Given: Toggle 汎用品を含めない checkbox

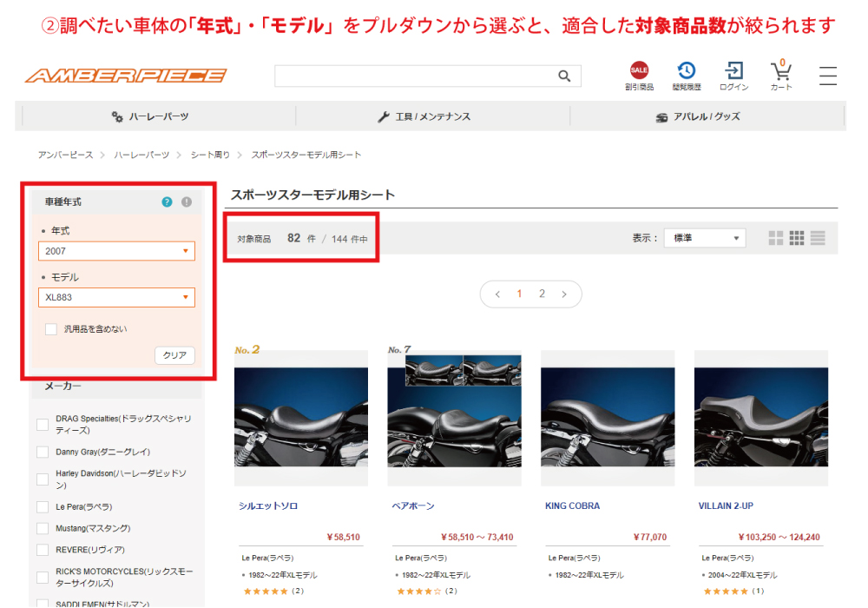Looking at the screenshot, I should (51, 329).
